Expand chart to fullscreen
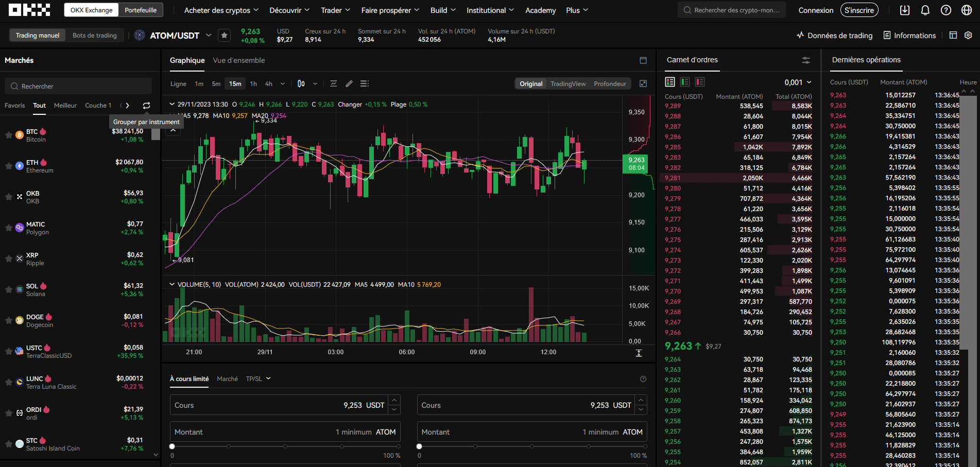This screenshot has height=467, width=980. [x=643, y=83]
